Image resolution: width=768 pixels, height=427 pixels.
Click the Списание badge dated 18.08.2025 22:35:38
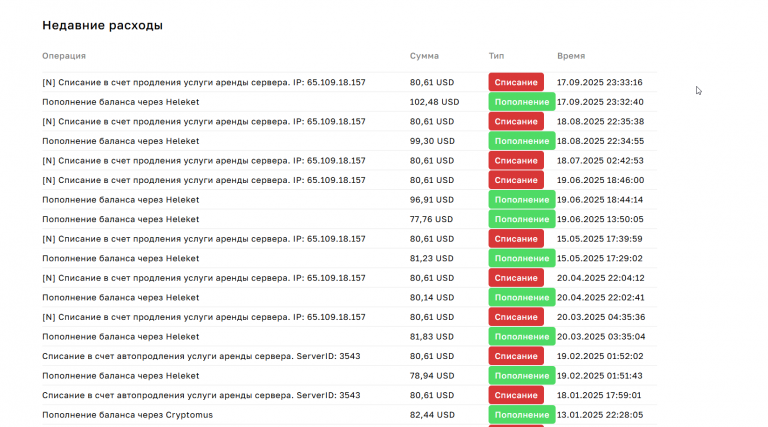[516, 121]
